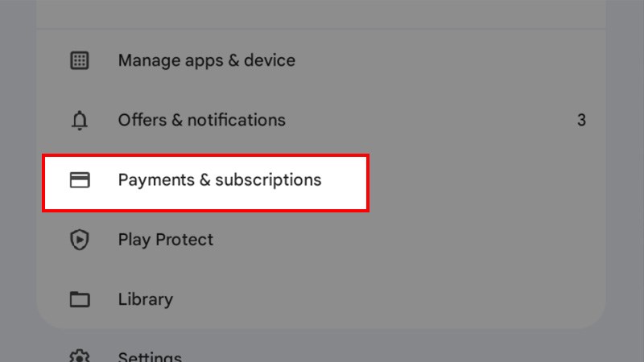644x362 pixels.
Task: Click the notification count badge showing 3
Action: click(581, 121)
